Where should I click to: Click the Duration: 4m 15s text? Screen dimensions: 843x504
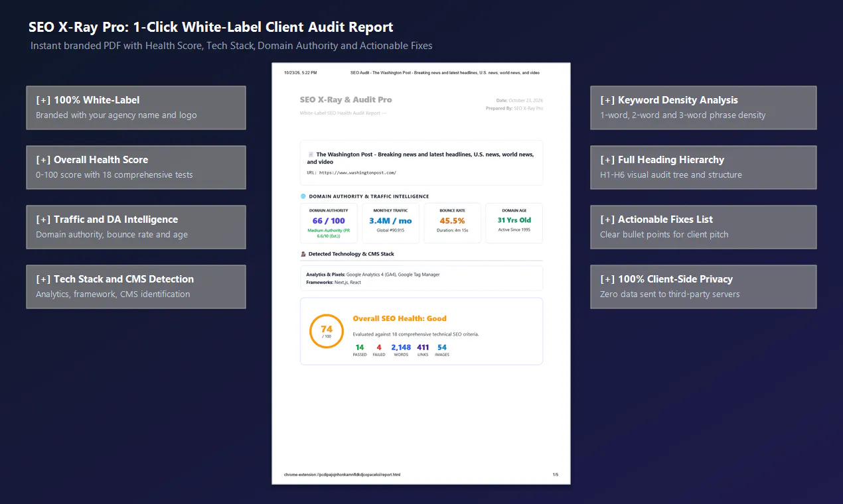tap(452, 230)
